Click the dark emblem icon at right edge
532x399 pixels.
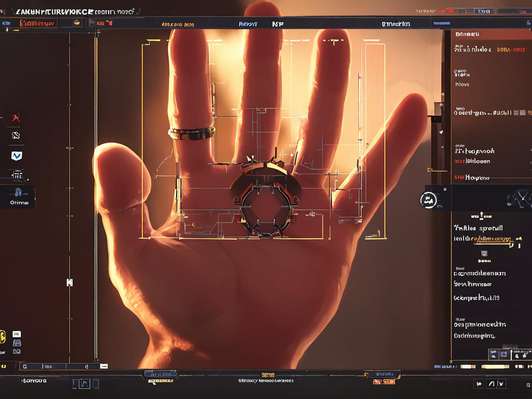click(x=520, y=198)
